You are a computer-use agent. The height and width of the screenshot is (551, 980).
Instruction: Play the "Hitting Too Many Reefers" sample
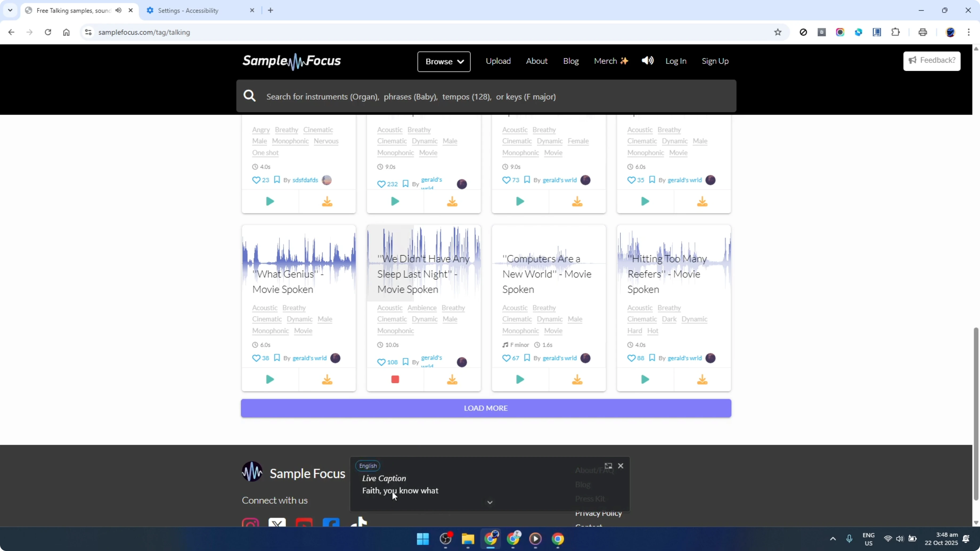point(645,380)
